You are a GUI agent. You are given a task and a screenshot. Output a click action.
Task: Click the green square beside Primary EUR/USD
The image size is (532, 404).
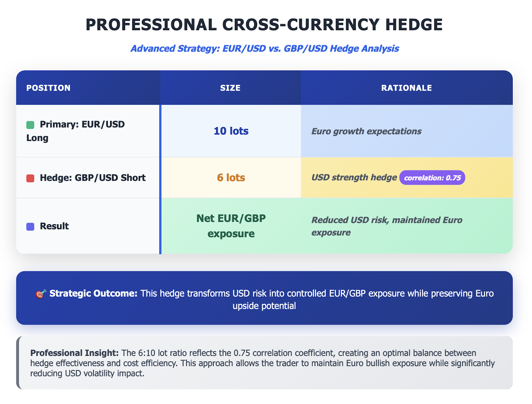coord(30,125)
